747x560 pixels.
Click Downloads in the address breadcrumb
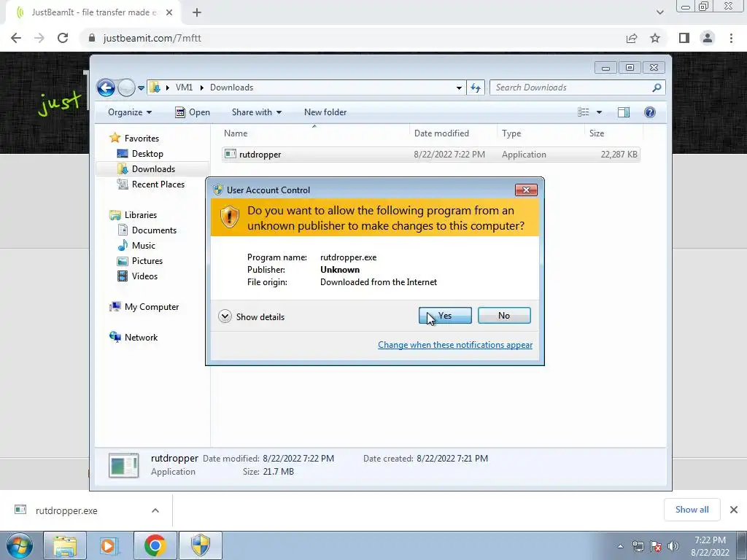(x=231, y=87)
